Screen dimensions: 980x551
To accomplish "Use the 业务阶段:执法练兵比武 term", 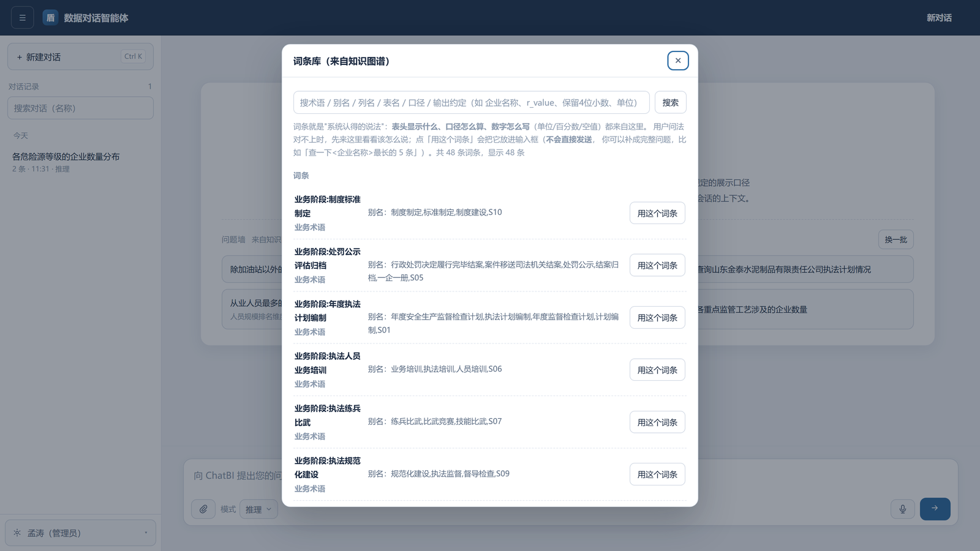I will pos(657,422).
